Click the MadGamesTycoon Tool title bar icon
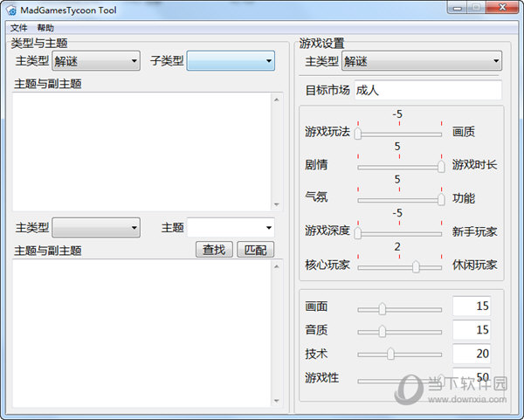 11,10
